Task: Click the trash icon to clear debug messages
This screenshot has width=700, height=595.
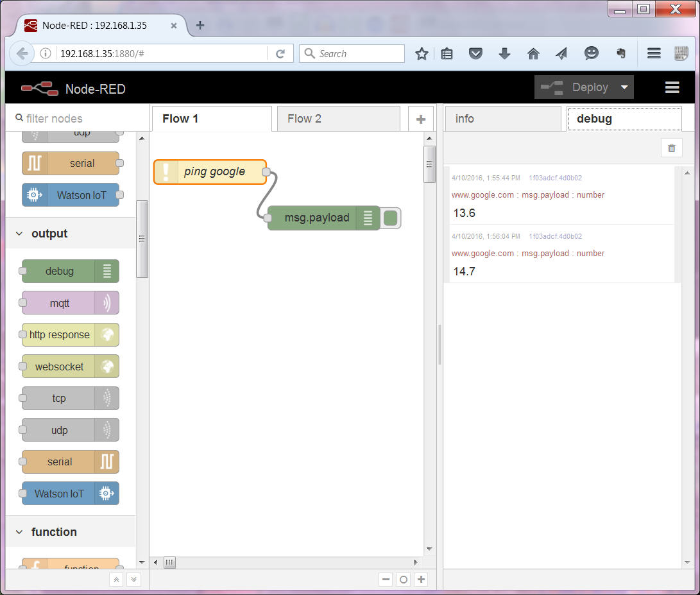Action: pyautogui.click(x=671, y=148)
